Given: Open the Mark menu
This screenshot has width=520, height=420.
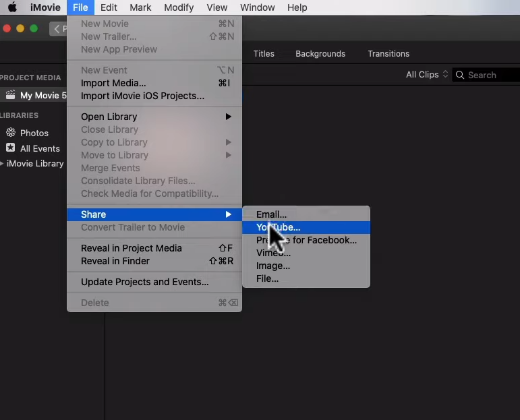Looking at the screenshot, I should point(140,7).
